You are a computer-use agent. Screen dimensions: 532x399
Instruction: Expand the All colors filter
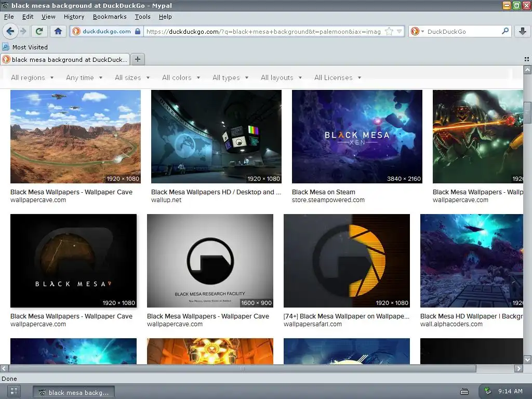(x=181, y=78)
